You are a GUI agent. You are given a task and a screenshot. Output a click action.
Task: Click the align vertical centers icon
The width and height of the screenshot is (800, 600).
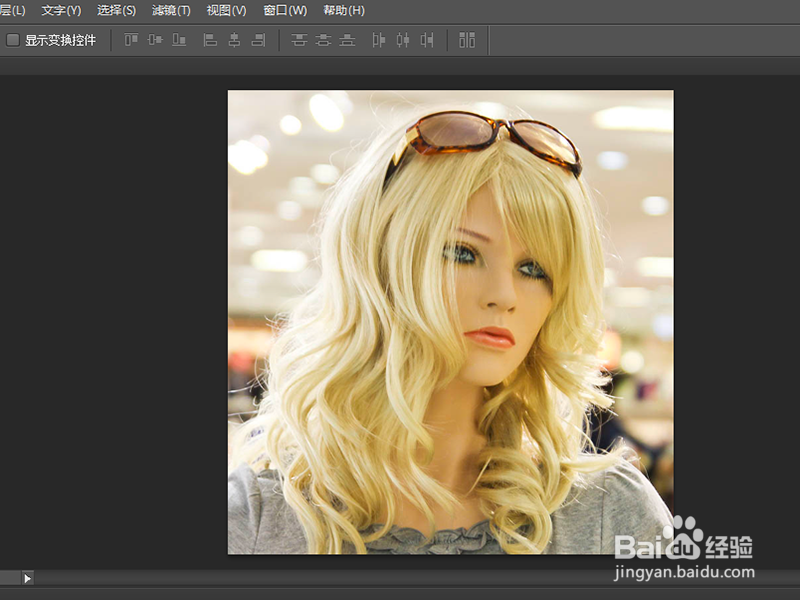(x=155, y=39)
